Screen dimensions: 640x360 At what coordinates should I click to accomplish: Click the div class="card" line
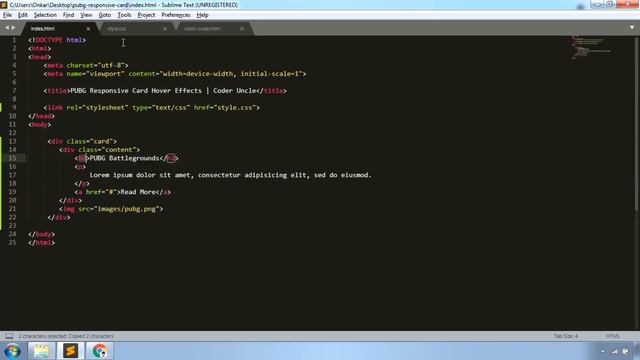pos(82,141)
